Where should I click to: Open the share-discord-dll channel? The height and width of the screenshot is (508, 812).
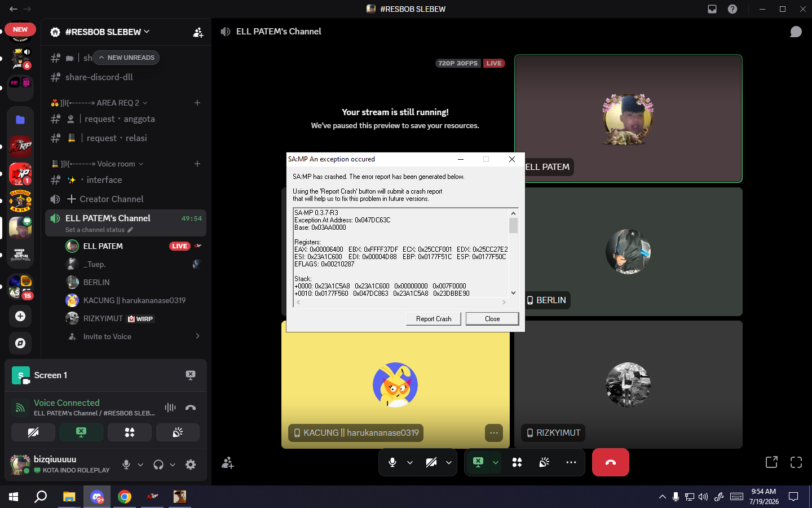(x=126, y=77)
